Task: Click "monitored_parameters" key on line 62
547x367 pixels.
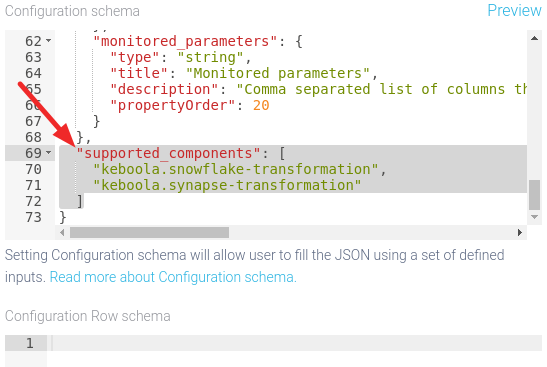Action: click(185, 41)
